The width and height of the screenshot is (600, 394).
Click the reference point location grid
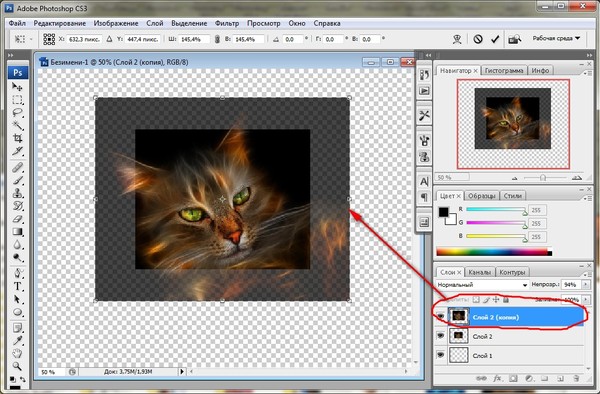coord(49,39)
